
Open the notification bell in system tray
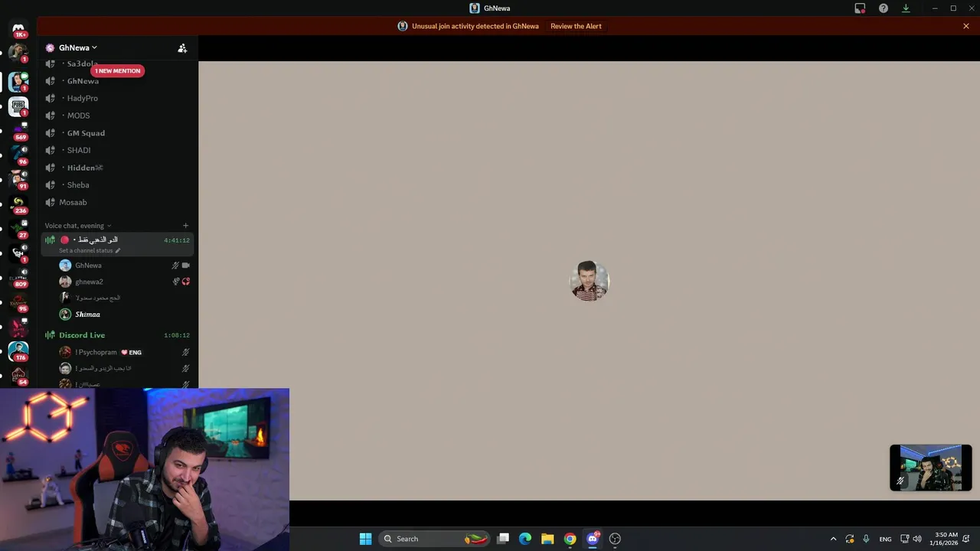966,539
